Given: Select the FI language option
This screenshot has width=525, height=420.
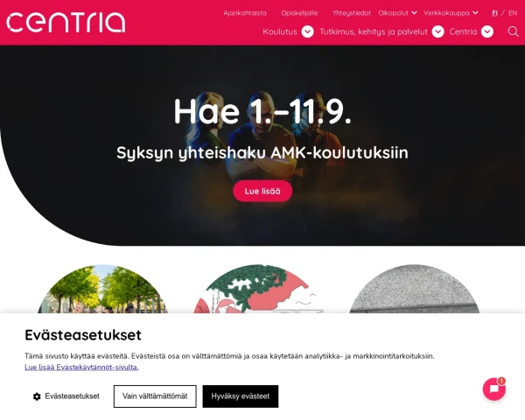Looking at the screenshot, I should pyautogui.click(x=494, y=13).
